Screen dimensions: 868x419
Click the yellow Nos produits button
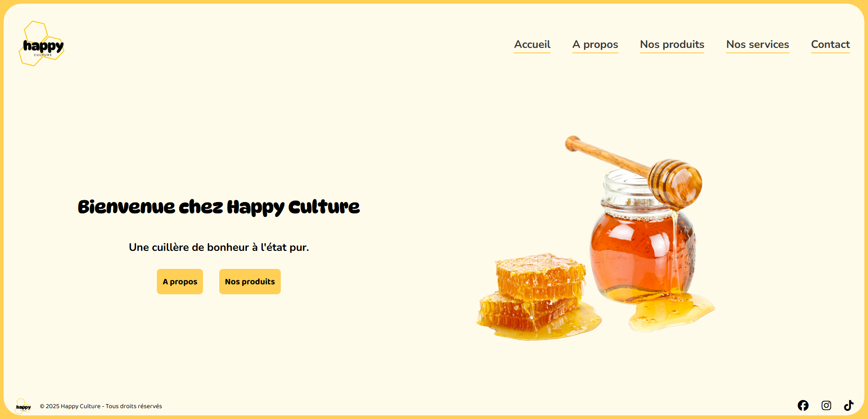coord(250,282)
